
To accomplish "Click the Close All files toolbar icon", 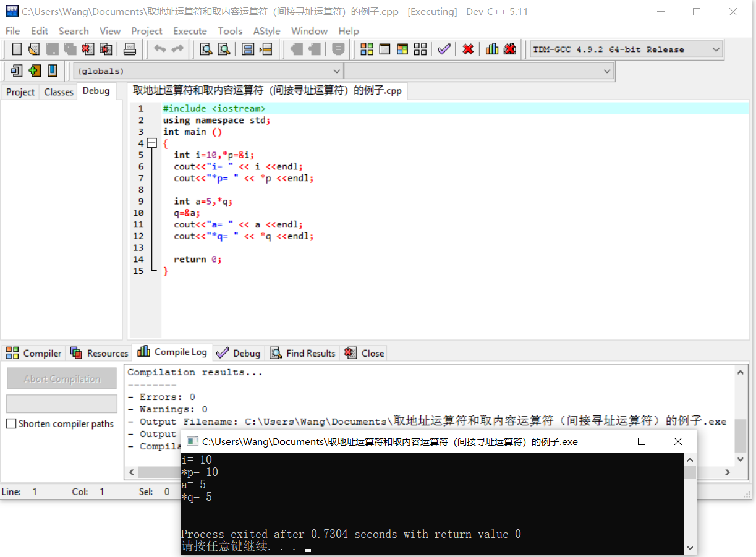I will 106,49.
